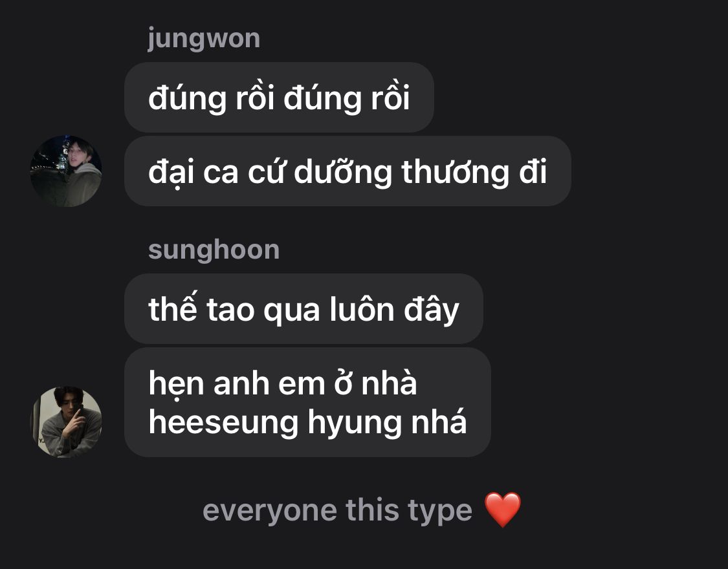
Task: Click the word "heeseung" in sunghoon's message
Action: click(223, 423)
